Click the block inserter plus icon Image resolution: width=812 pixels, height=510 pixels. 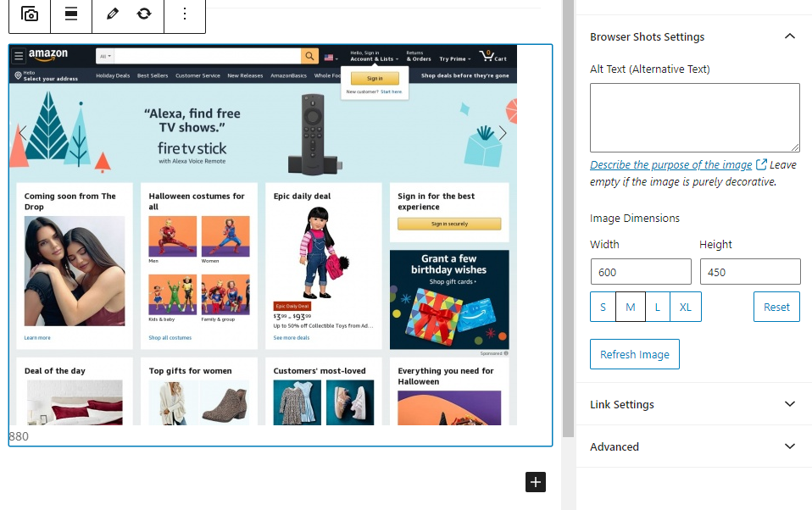click(535, 481)
